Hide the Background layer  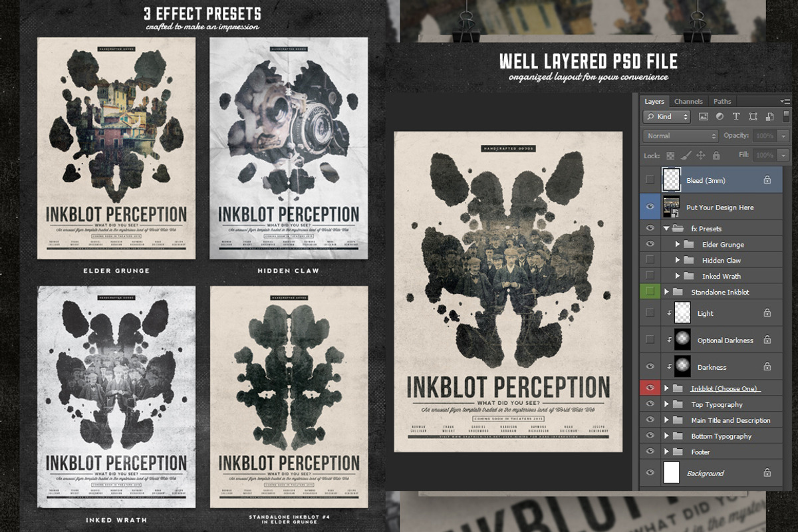pos(650,473)
